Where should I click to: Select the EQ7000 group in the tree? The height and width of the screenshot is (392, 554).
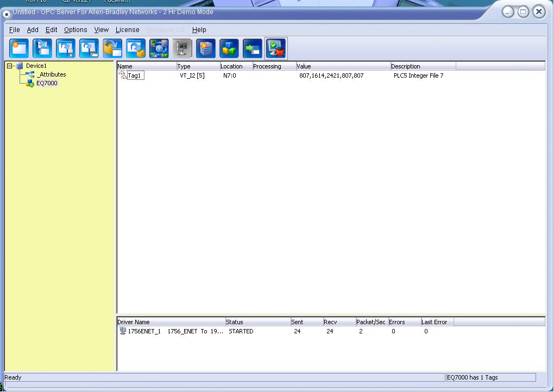point(47,84)
